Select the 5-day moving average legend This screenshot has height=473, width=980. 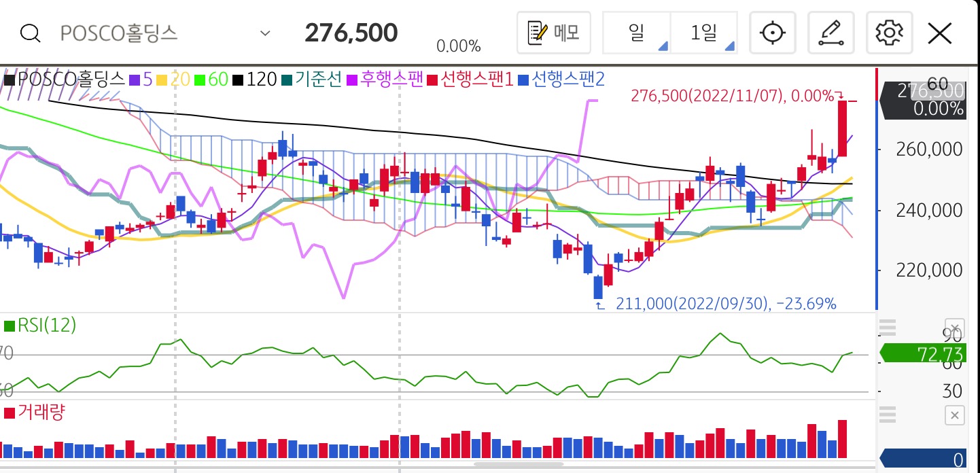tap(141, 80)
